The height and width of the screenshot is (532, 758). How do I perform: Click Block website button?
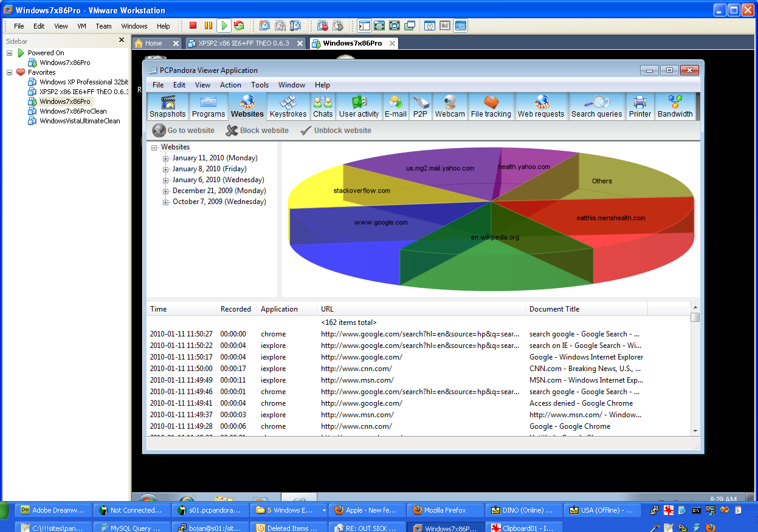coord(257,131)
